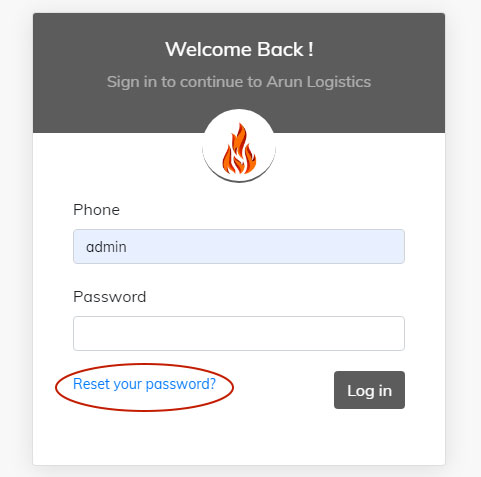This screenshot has height=477, width=481.
Task: Focus the empty Password input field
Action: point(239,333)
